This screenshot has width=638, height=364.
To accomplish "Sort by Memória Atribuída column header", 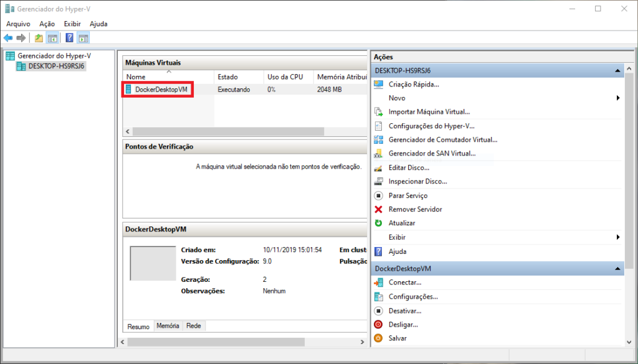I will 341,77.
